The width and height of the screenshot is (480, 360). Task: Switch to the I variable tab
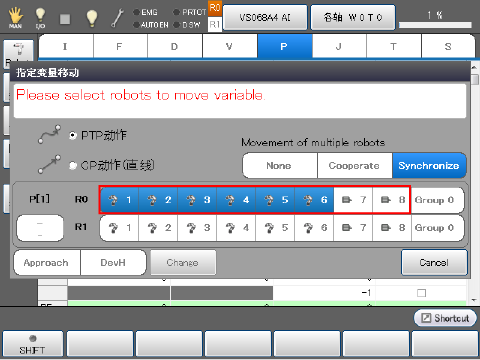tap(66, 46)
